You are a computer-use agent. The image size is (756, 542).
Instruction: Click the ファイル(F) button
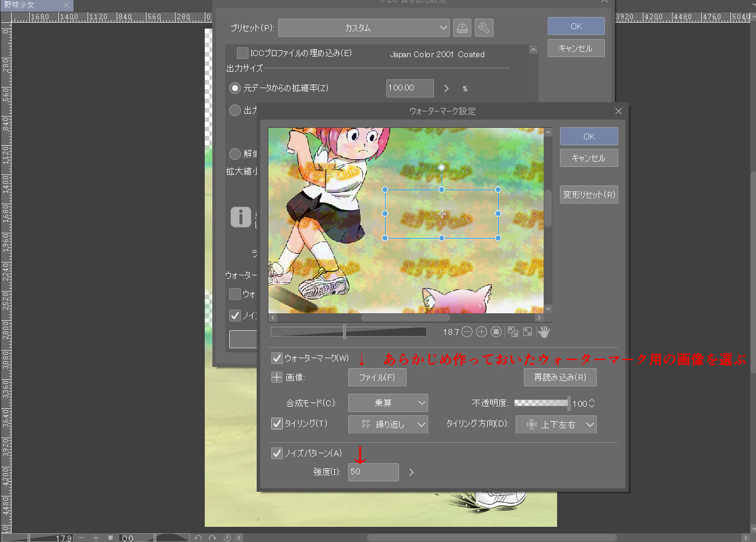(377, 377)
